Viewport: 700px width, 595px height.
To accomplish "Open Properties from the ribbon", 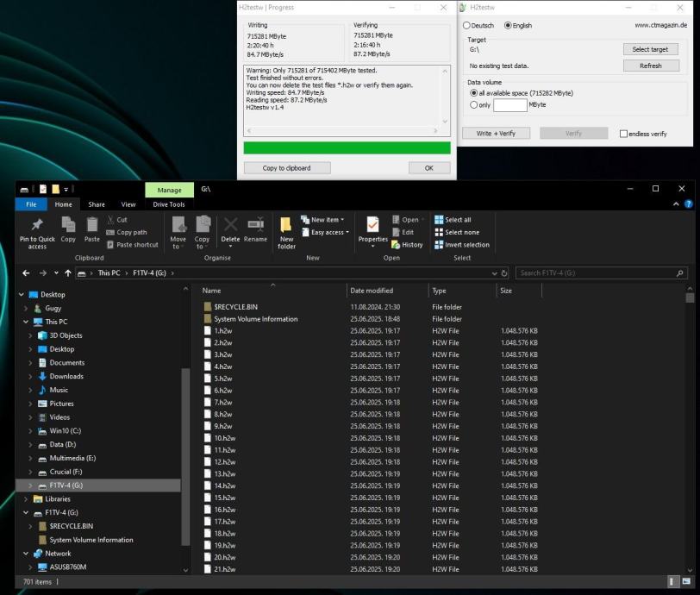I will [x=372, y=226].
